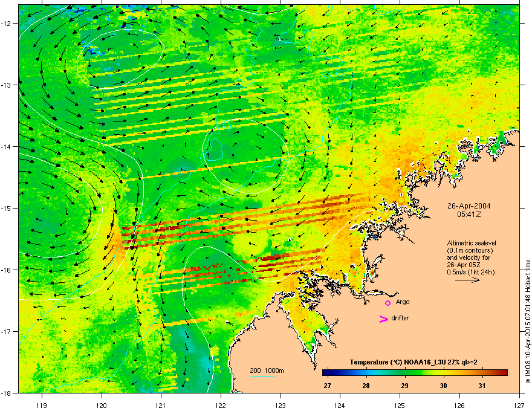Viewport: 532px width, 411px height.
Task: Click the latitude label '-14'
Action: (6, 146)
